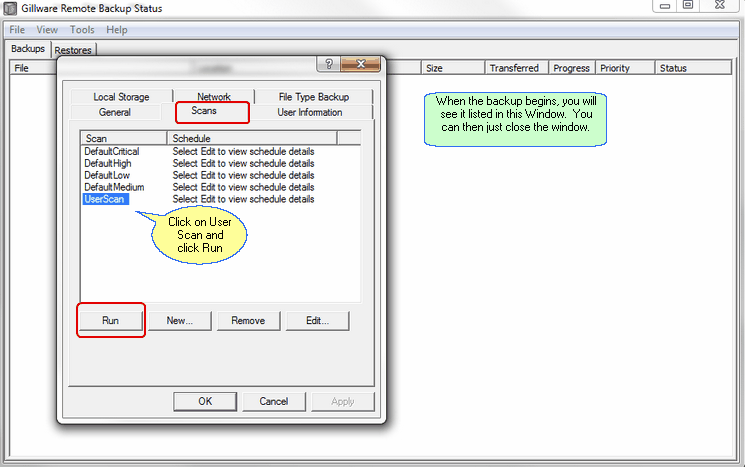Open the File menu
The width and height of the screenshot is (745, 467).
tap(17, 30)
